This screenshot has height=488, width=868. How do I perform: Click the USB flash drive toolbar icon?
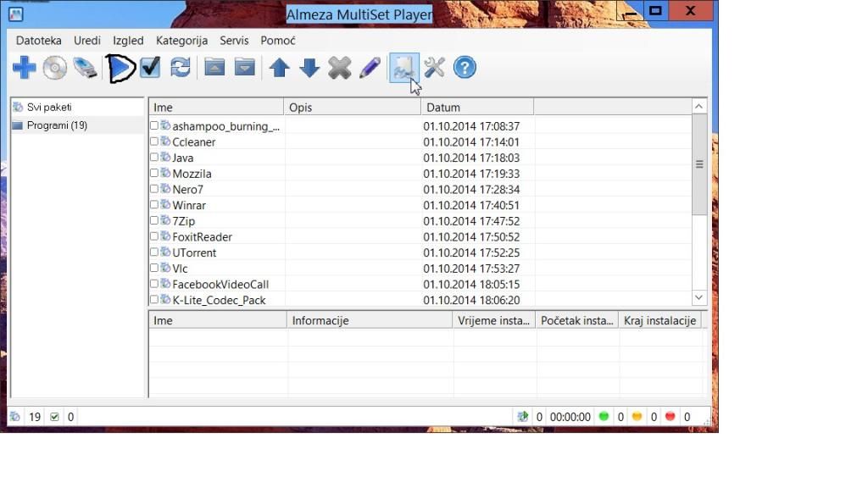tap(85, 68)
